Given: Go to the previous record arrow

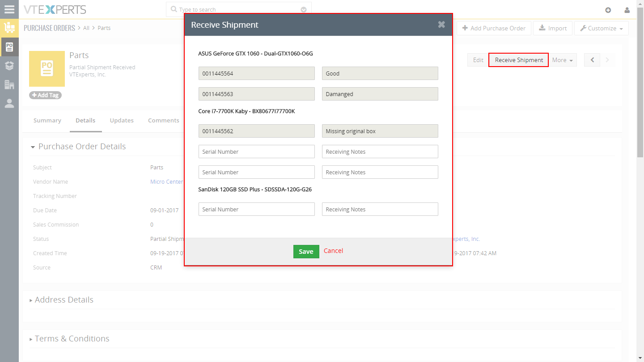Looking at the screenshot, I should pyautogui.click(x=592, y=60).
